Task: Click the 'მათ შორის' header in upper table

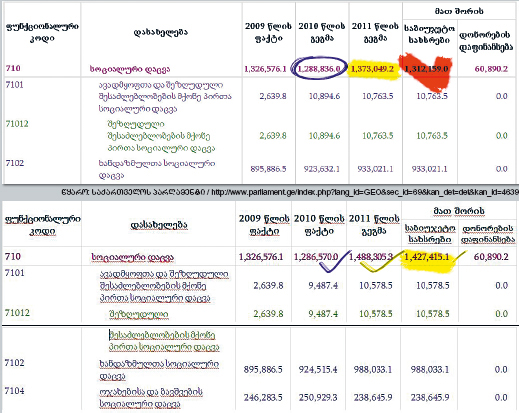Action: (x=459, y=11)
